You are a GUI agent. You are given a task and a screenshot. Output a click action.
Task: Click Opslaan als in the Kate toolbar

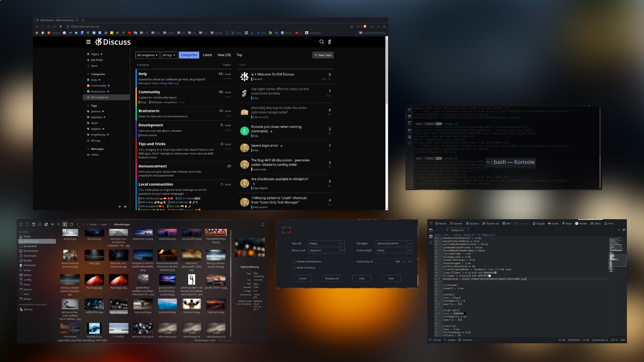coord(491,224)
